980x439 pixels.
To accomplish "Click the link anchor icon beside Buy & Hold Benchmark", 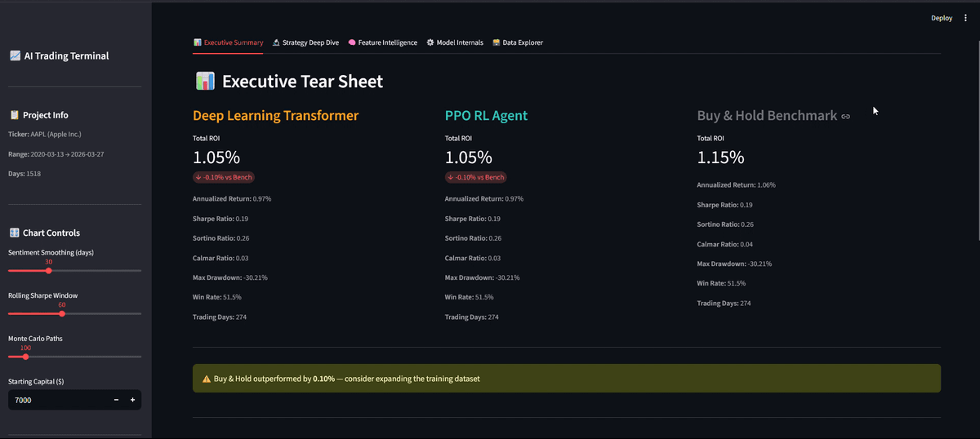I will tap(846, 117).
